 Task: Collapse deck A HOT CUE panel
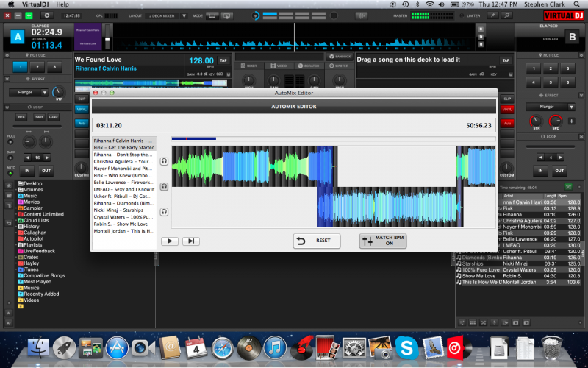7,55
